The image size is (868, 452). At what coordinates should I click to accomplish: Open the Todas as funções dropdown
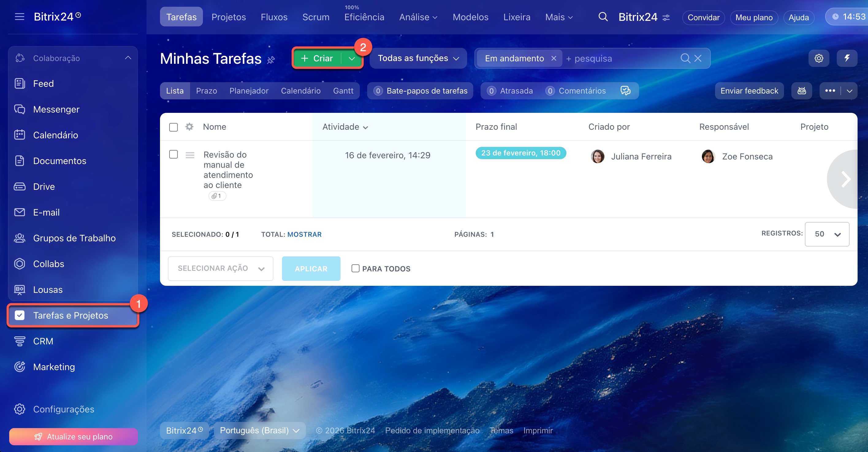point(418,58)
